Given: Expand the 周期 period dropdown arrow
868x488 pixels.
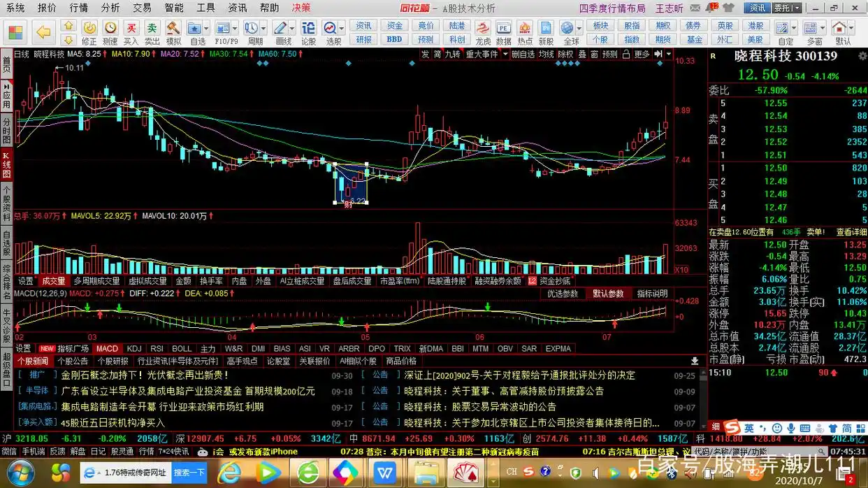Looking at the screenshot, I should point(262,28).
